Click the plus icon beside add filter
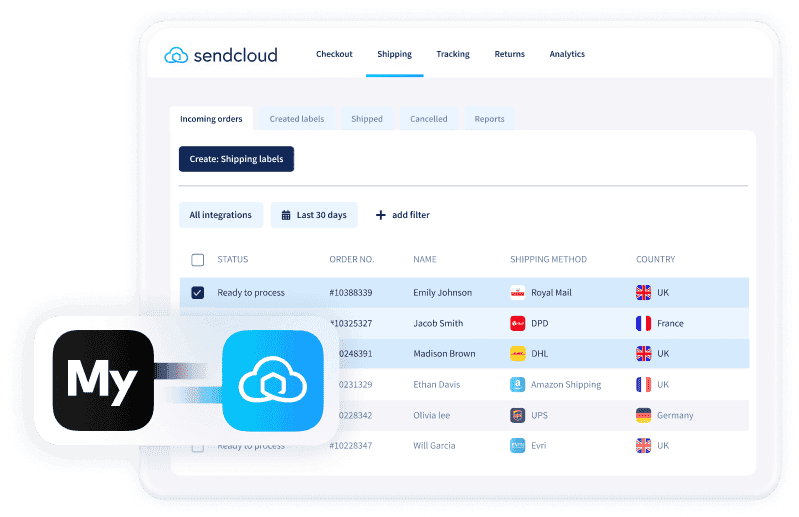The height and width of the screenshot is (517, 799). [x=381, y=215]
